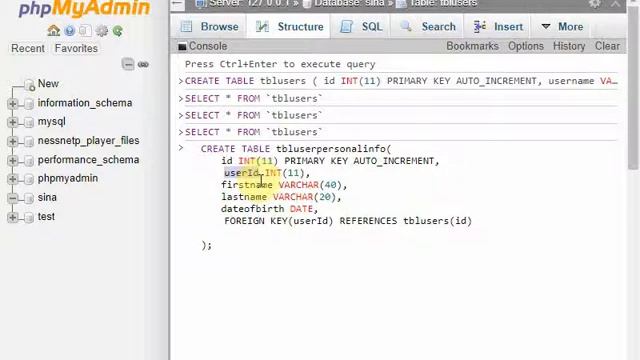The height and width of the screenshot is (360, 640).
Task: Expand the test database node
Action: point(13,217)
